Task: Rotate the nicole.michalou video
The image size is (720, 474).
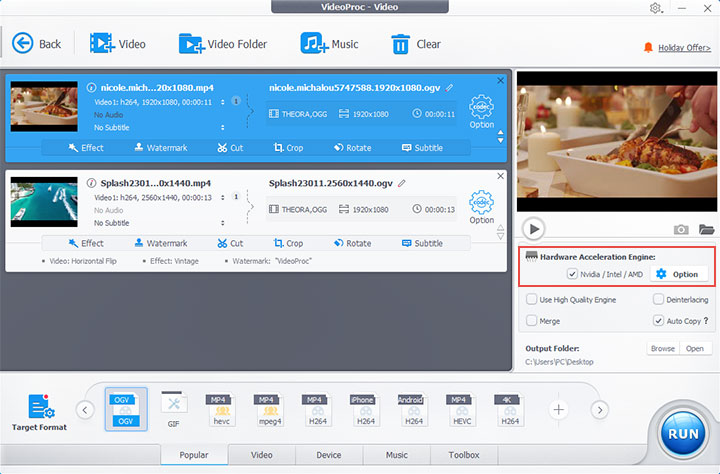Action: coord(353,148)
